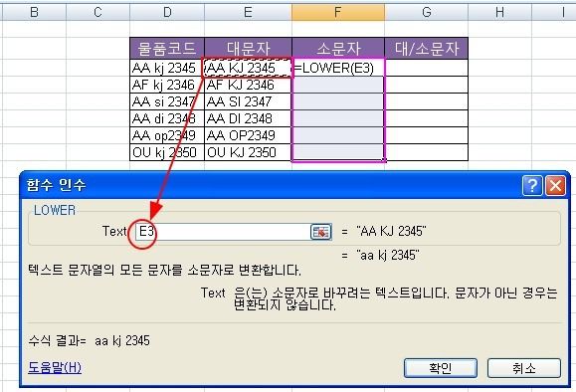The image size is (576, 392).
Task: Click the 대/소문자 header cell
Action: click(427, 48)
